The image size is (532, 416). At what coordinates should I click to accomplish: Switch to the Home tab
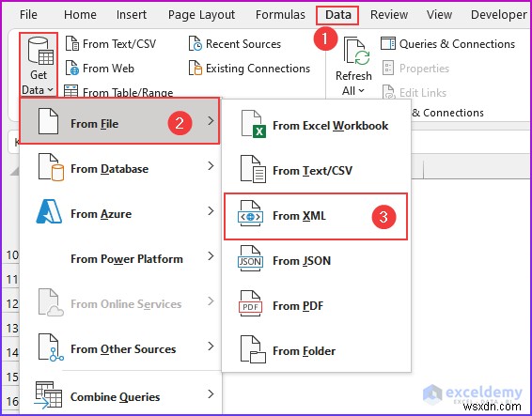click(80, 15)
